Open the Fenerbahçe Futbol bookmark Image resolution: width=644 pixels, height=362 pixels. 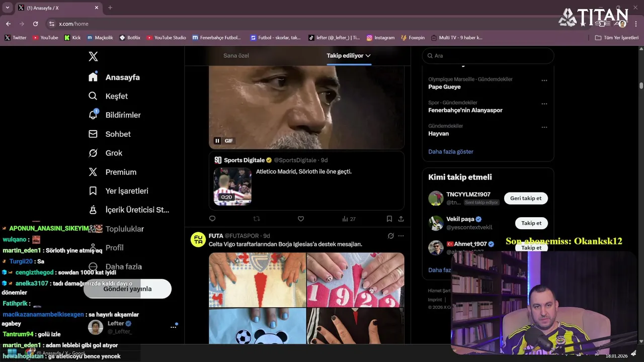tap(216, 38)
